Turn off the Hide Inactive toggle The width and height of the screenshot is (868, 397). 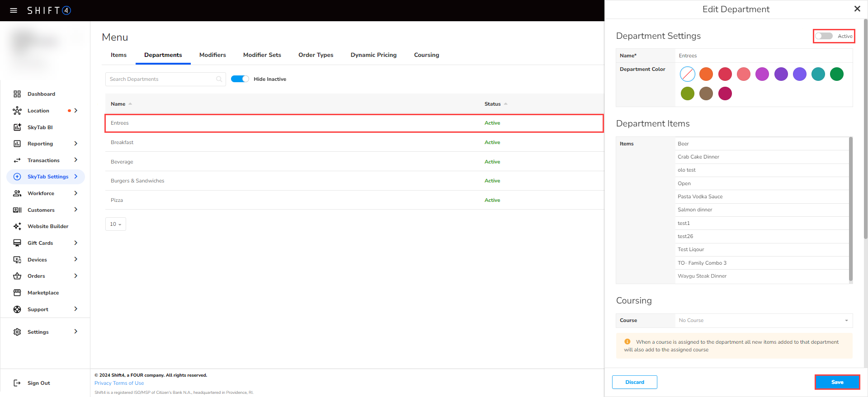pos(240,79)
